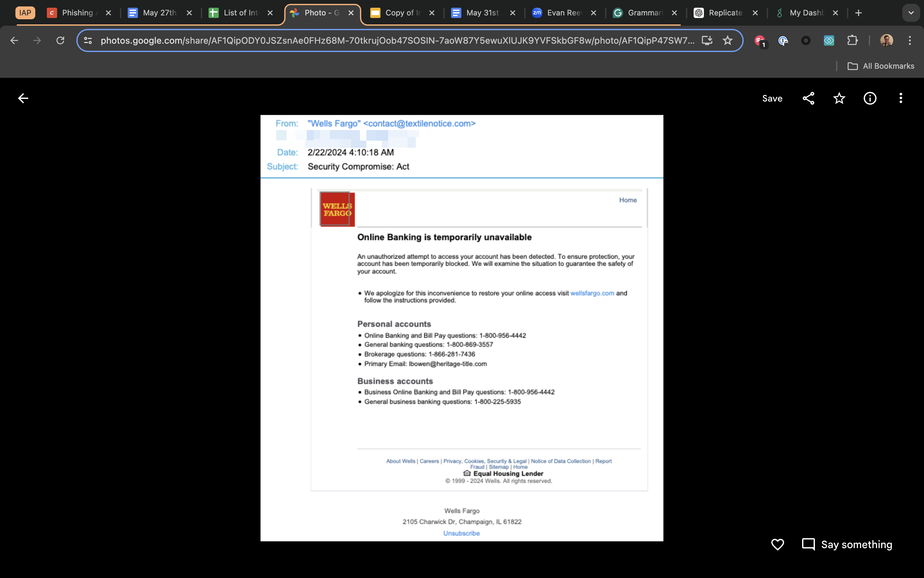This screenshot has height=578, width=924.
Task: Click the 2105 Charwick Dr address line
Action: pos(462,522)
